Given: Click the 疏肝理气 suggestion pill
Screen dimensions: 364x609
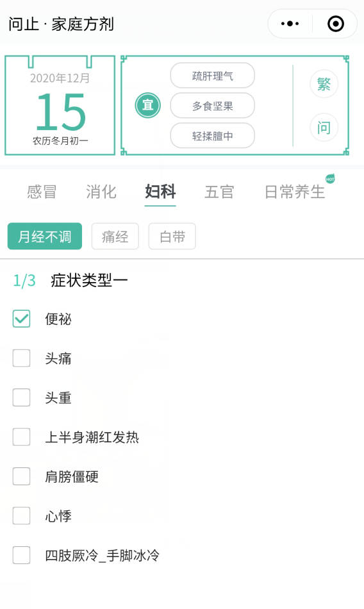Looking at the screenshot, I should tap(213, 76).
